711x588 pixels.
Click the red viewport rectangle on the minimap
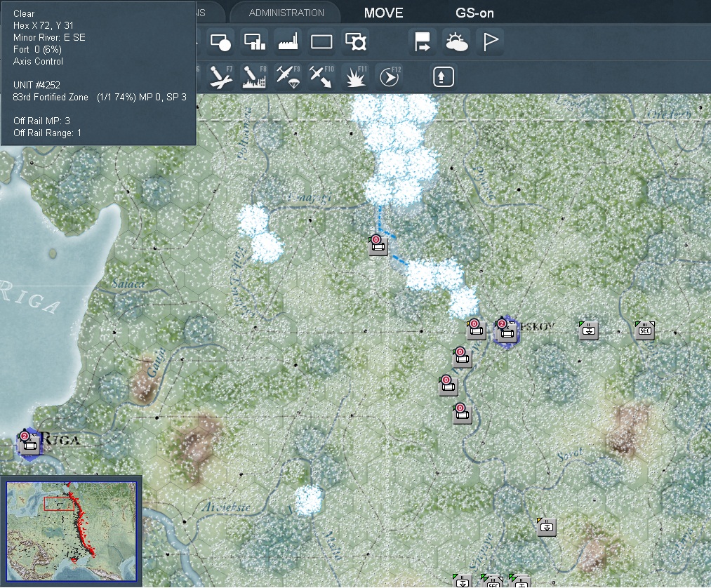coord(60,502)
